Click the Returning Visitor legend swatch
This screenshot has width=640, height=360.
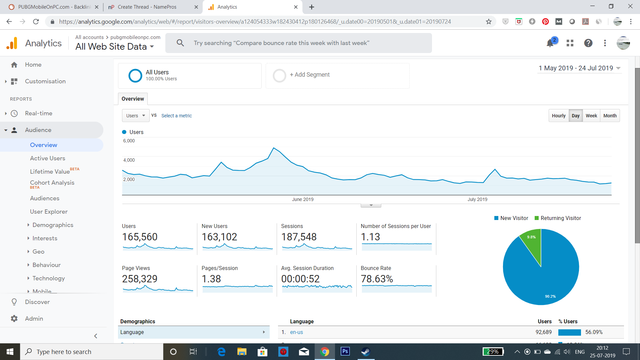(x=536, y=218)
